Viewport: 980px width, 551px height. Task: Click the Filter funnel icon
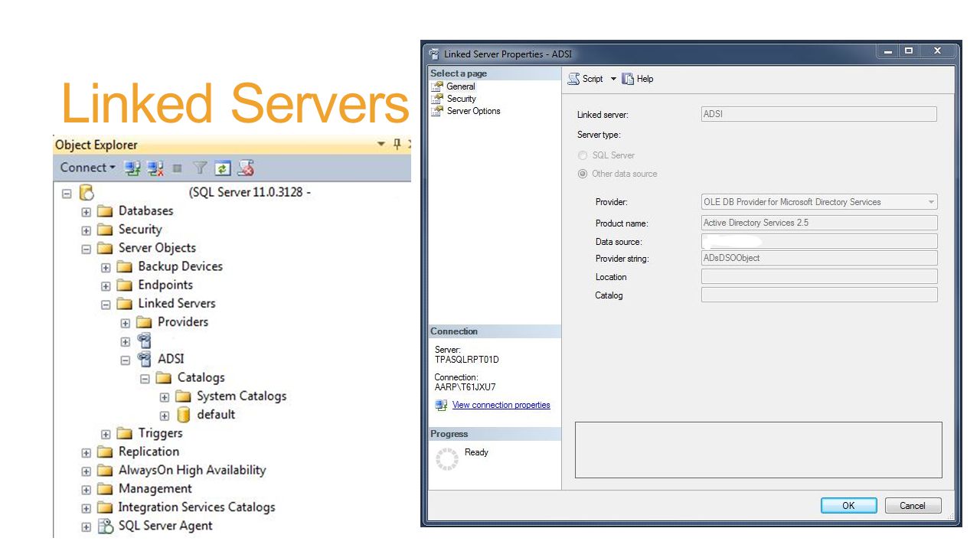tap(200, 168)
